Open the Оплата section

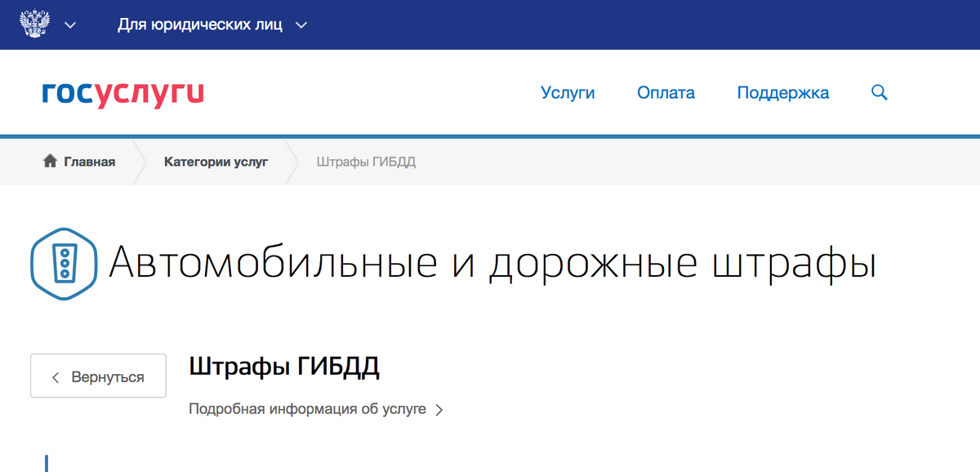(x=666, y=92)
